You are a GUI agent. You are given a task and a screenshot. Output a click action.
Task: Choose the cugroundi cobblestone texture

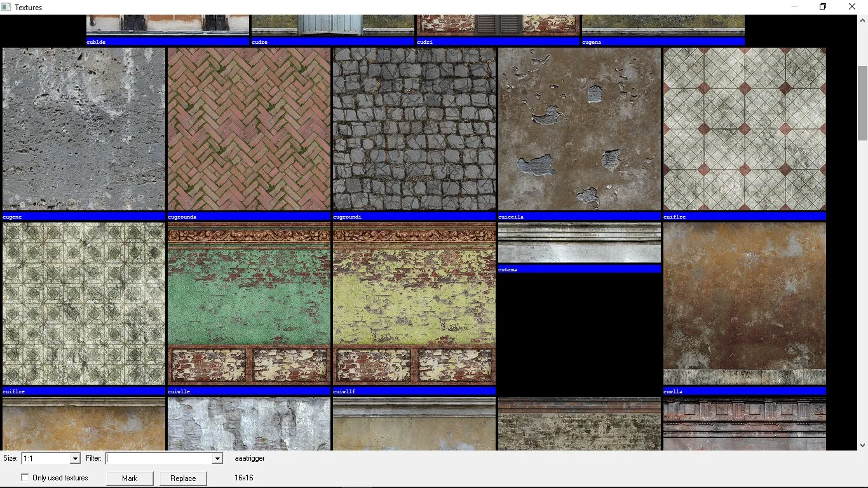click(x=414, y=129)
